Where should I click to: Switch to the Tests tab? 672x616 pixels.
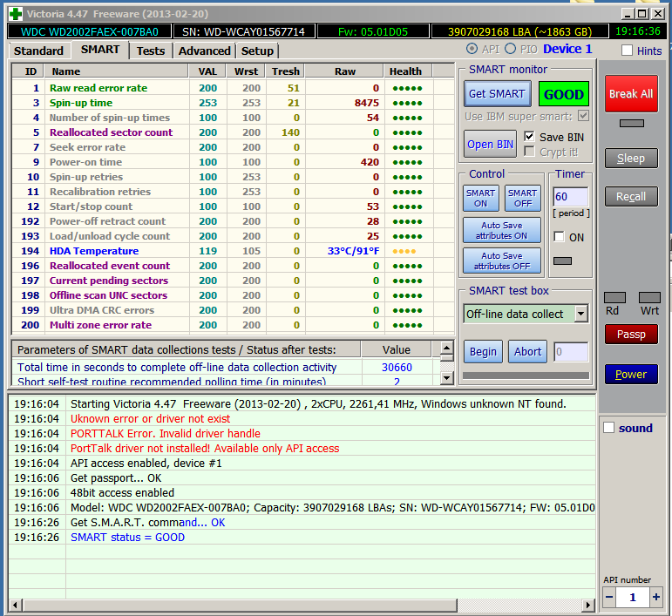151,51
